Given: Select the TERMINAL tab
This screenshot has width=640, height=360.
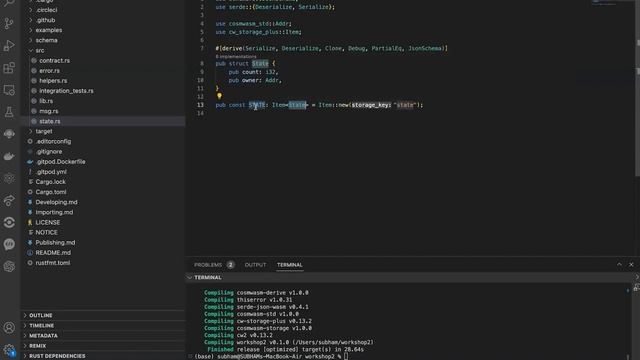Looking at the screenshot, I should pyautogui.click(x=290, y=265).
